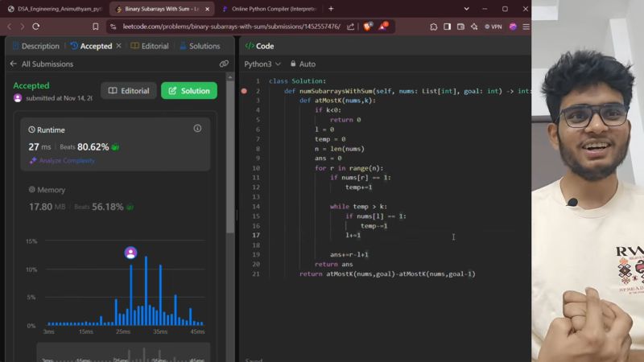The height and width of the screenshot is (362, 644).
Task: Click the 'while temp > k:' line
Action: 358,207
